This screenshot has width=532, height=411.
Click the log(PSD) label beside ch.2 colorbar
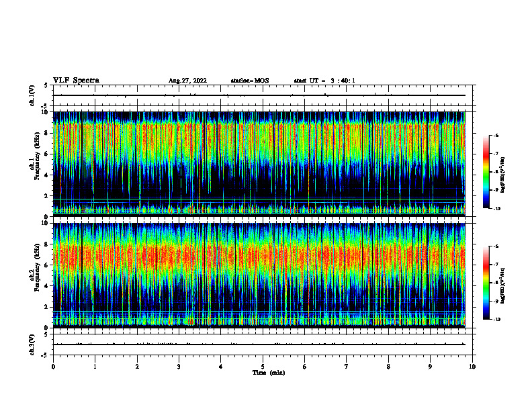click(503, 286)
